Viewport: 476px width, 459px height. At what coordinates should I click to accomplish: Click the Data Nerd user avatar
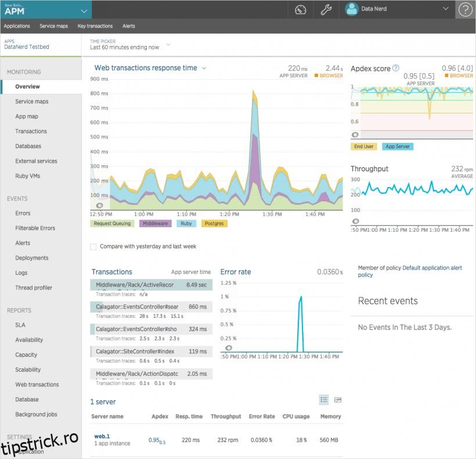pyautogui.click(x=352, y=9)
